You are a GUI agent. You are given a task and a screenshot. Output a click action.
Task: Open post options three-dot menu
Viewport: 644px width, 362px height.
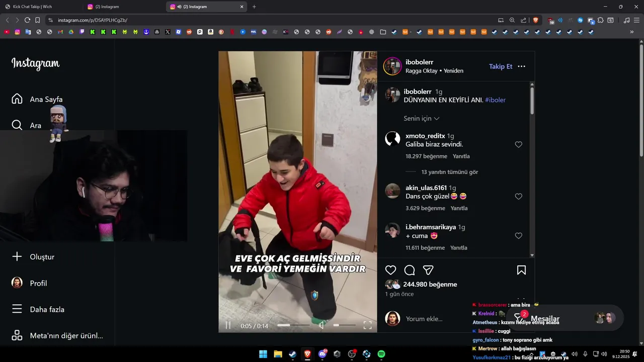point(522,66)
